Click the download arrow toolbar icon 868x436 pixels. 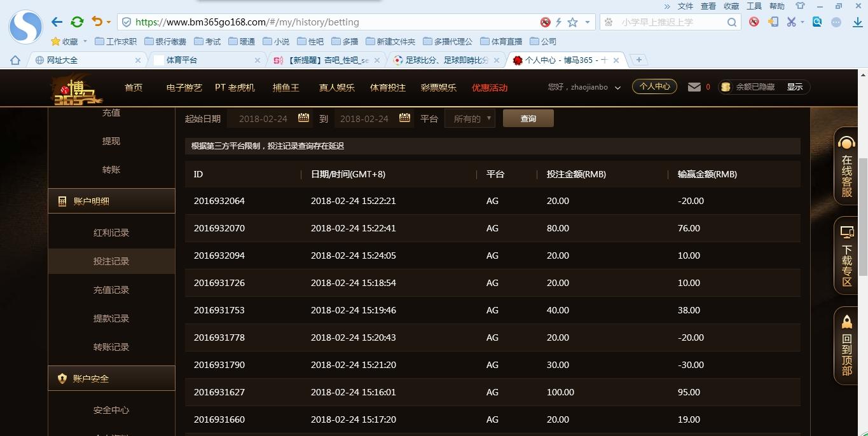pyautogui.click(x=857, y=22)
